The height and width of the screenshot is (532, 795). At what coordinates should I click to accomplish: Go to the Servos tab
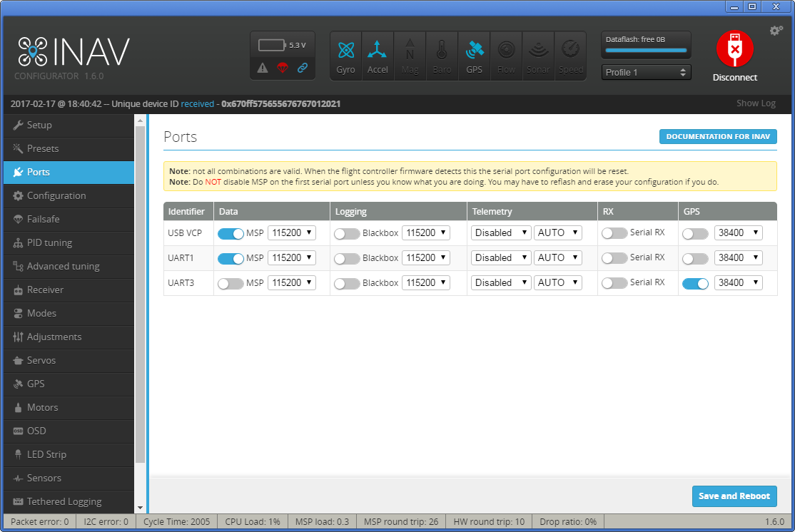point(69,360)
